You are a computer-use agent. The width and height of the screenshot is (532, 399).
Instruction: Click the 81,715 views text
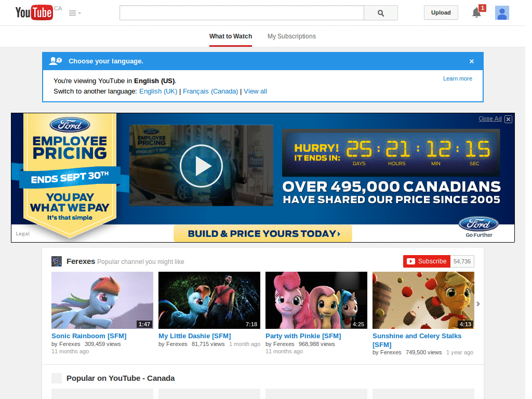[x=208, y=344]
